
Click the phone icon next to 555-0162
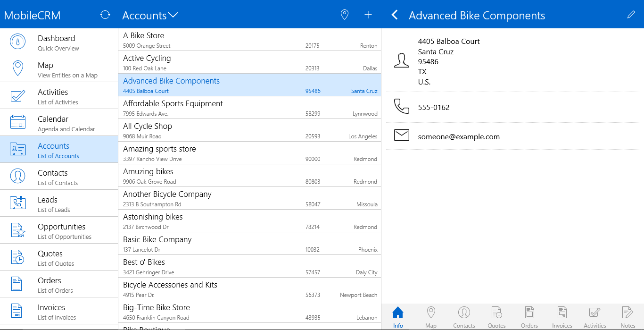(401, 106)
